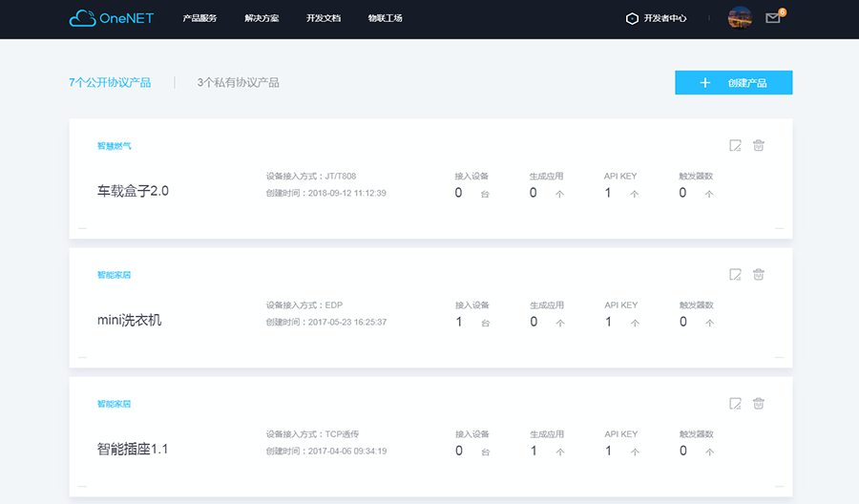Image resolution: width=859 pixels, height=504 pixels.
Task: Open the user avatar profile picture
Action: (739, 17)
